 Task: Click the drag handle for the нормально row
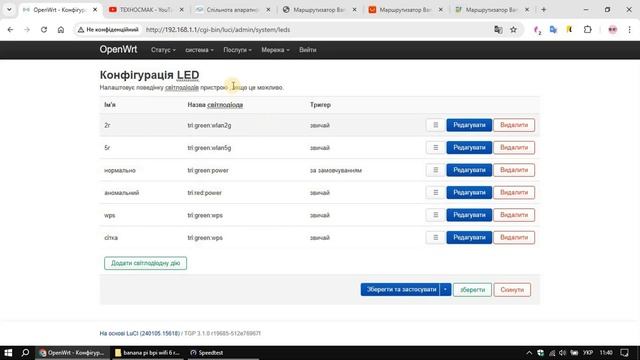pos(436,170)
